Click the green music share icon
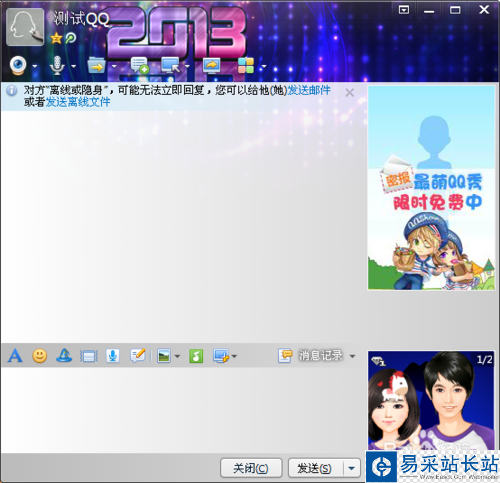This screenshot has width=500, height=483. (x=196, y=356)
